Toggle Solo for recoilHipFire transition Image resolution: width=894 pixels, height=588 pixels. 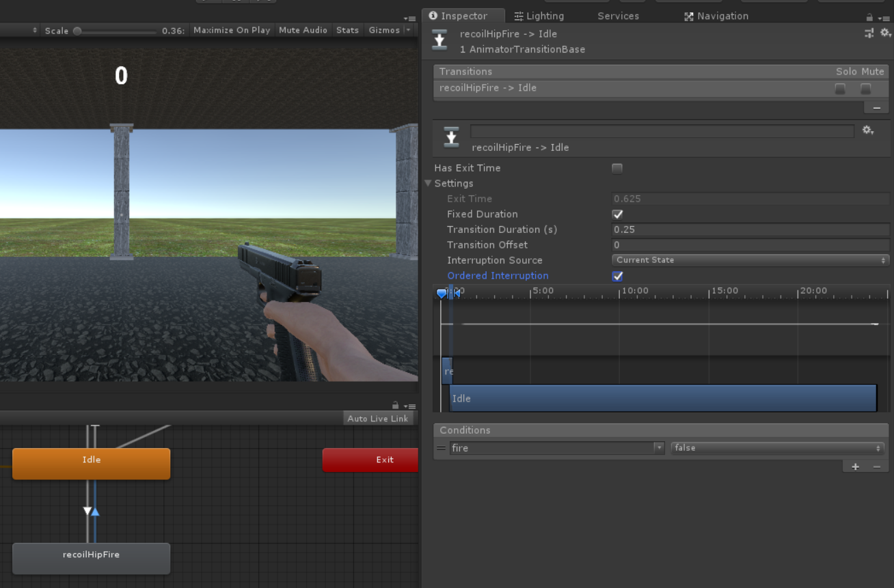tap(840, 89)
